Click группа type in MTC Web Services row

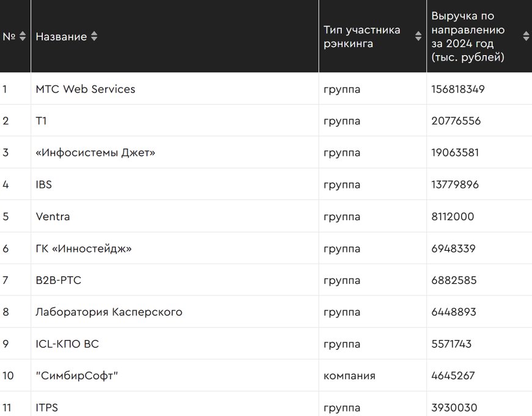tap(342, 90)
